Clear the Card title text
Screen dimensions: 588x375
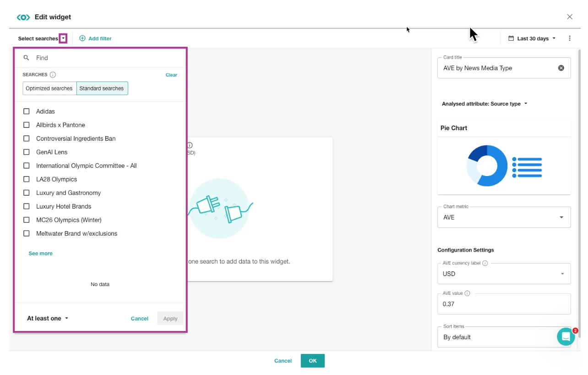click(x=561, y=68)
